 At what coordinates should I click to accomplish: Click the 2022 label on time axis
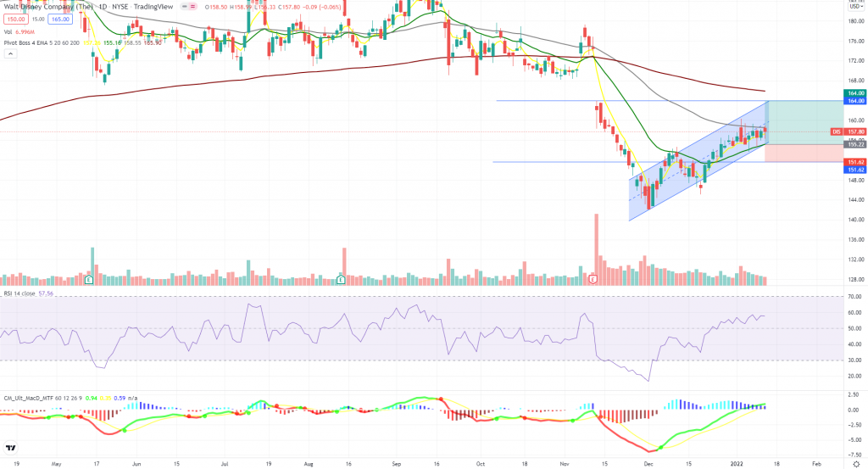[x=736, y=463]
